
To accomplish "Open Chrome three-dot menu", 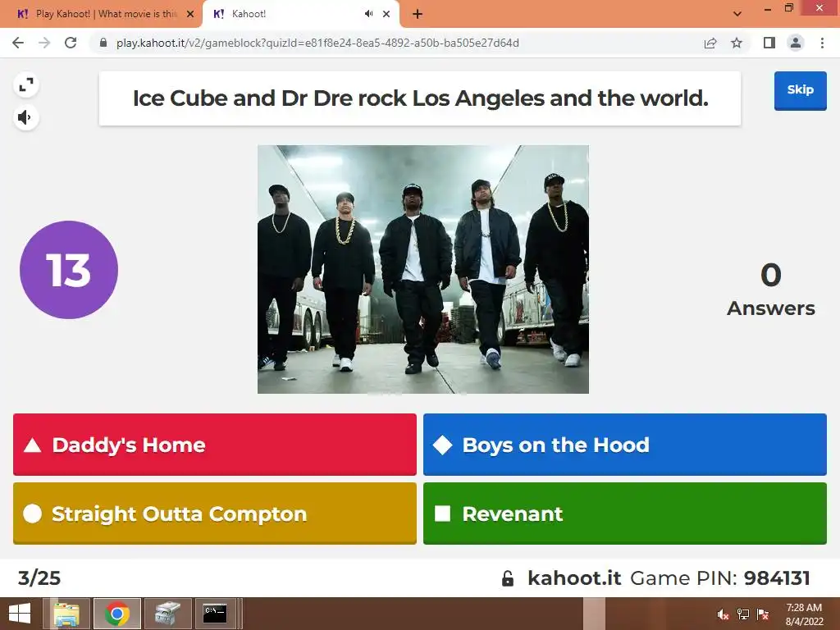I will (x=822, y=43).
